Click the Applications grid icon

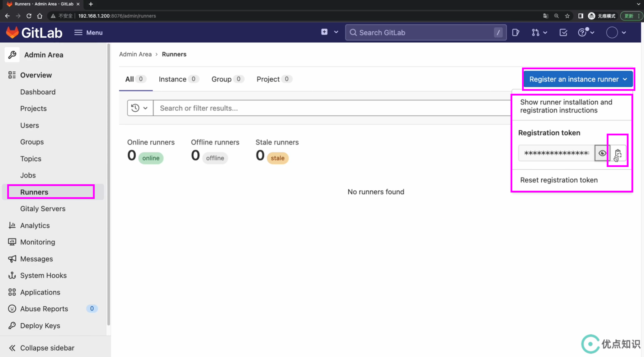[12, 292]
